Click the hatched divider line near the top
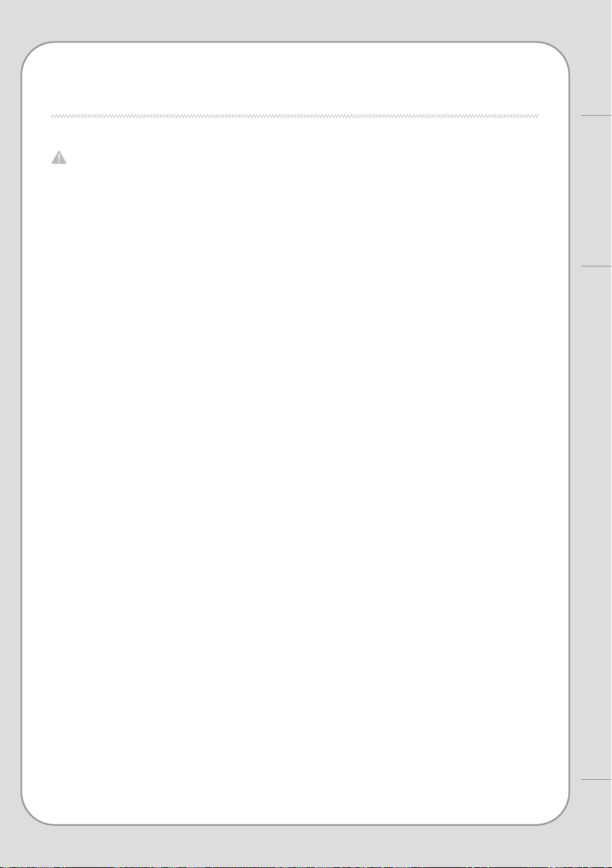This screenshot has height=868, width=612. [x=294, y=117]
